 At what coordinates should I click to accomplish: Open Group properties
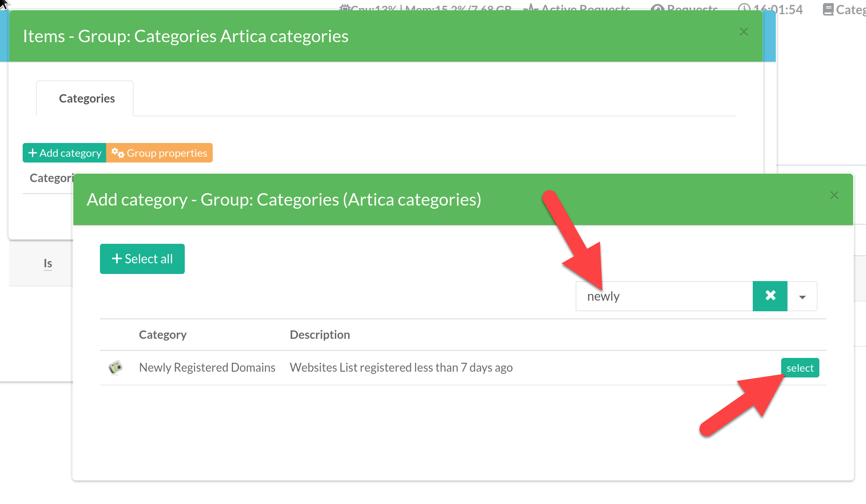[x=159, y=153]
